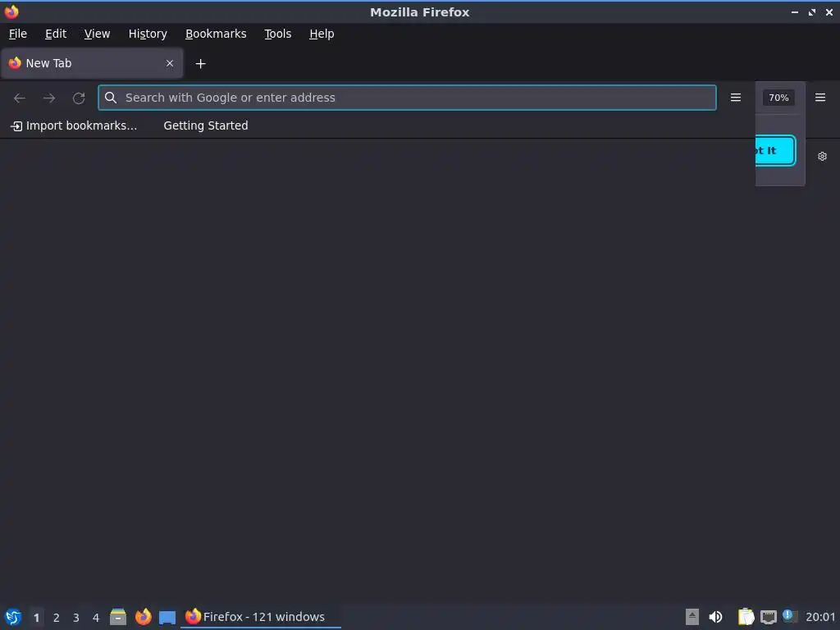Open the Bookmarks menu
Image resolution: width=840 pixels, height=630 pixels.
pyautogui.click(x=216, y=34)
